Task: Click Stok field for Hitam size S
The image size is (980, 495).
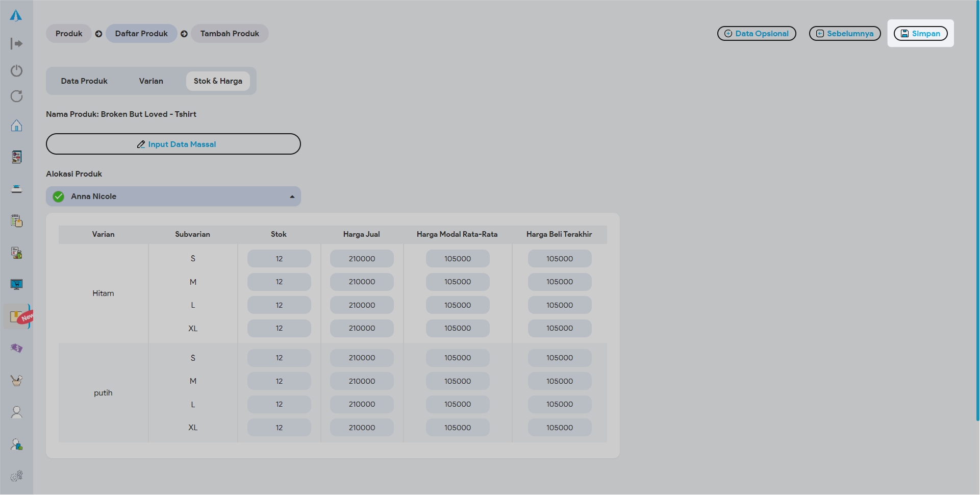Action: click(x=279, y=259)
